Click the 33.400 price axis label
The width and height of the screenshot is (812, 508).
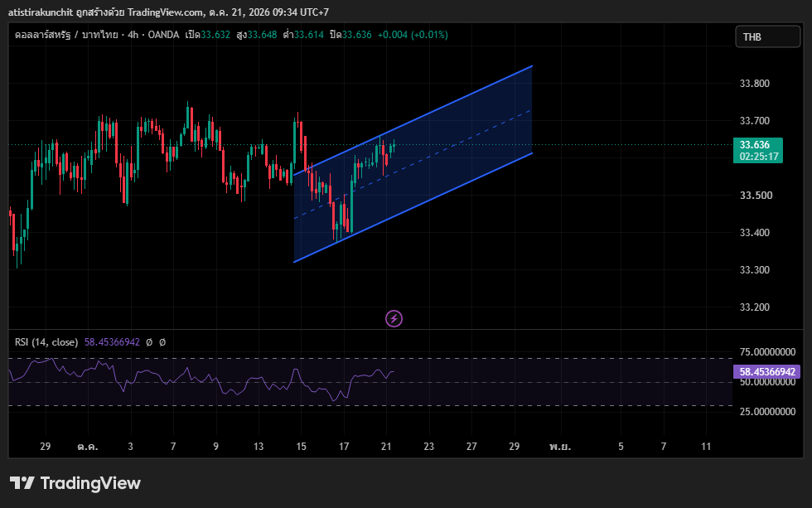(x=755, y=233)
